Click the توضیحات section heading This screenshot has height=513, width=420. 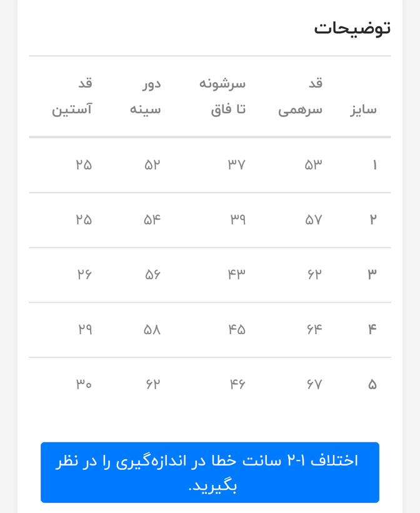point(352,28)
